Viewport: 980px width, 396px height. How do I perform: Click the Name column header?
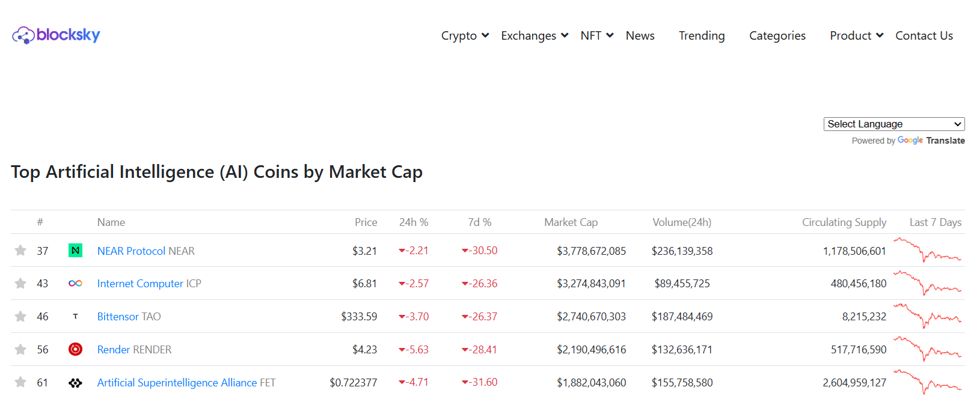click(x=111, y=222)
